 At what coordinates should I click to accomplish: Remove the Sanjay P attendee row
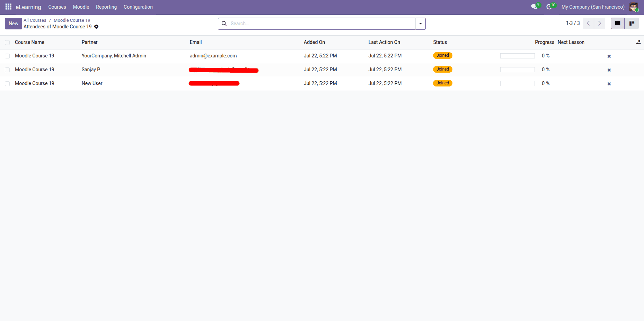point(609,70)
